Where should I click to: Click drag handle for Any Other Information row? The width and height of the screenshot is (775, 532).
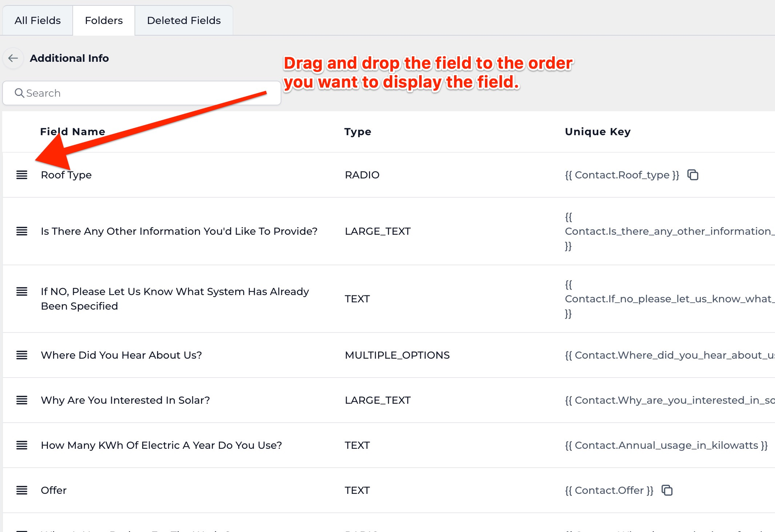[x=22, y=231]
